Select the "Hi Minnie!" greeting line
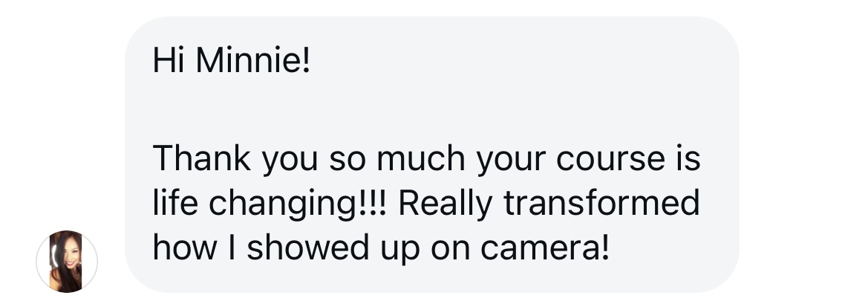 pos(229,61)
